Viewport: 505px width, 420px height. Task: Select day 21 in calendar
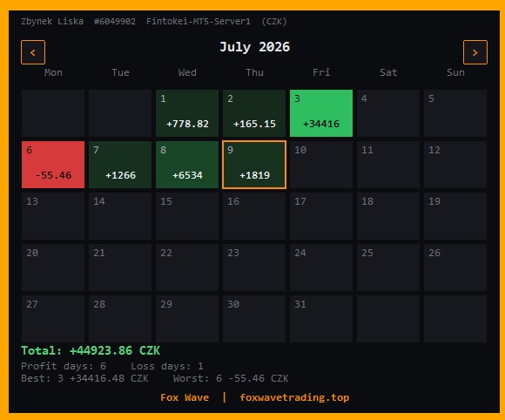pyautogui.click(x=120, y=268)
